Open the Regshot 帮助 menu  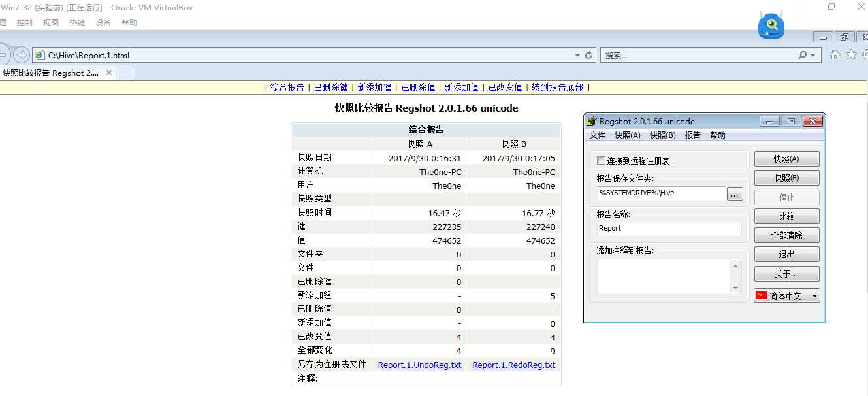click(717, 135)
